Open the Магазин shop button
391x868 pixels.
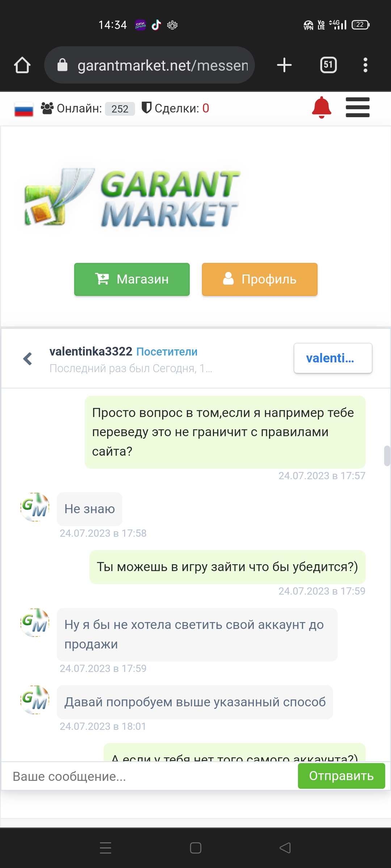point(132,279)
